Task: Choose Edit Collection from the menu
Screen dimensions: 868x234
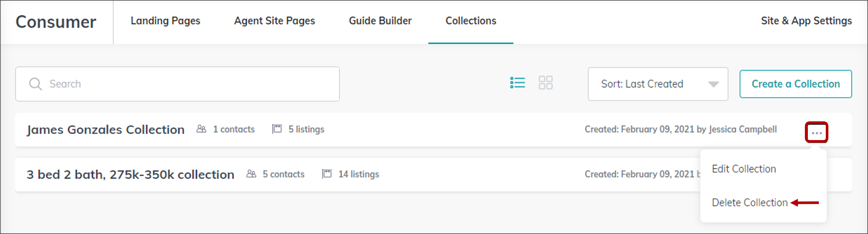Action: click(744, 169)
